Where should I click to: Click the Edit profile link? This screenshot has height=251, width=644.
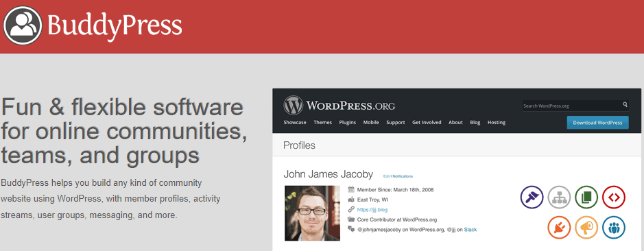[386, 176]
